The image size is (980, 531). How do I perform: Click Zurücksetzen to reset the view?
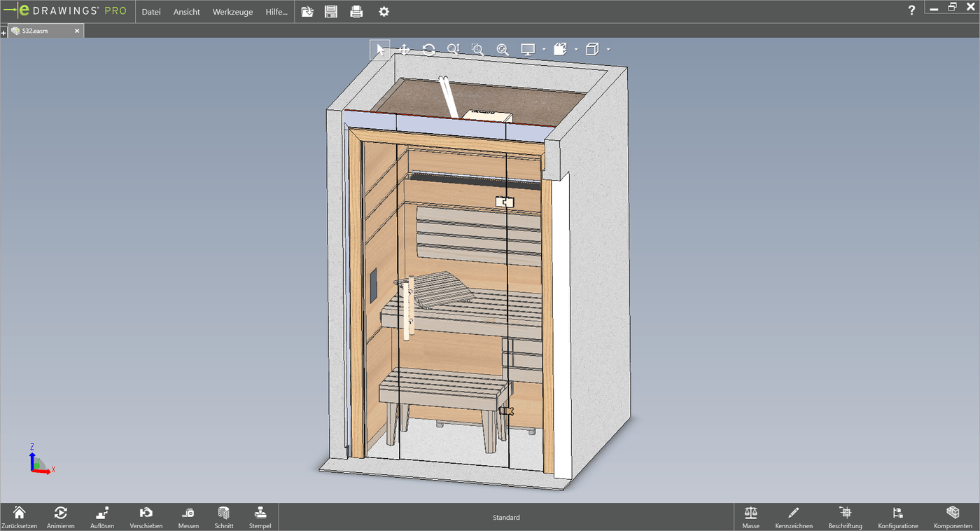20,517
